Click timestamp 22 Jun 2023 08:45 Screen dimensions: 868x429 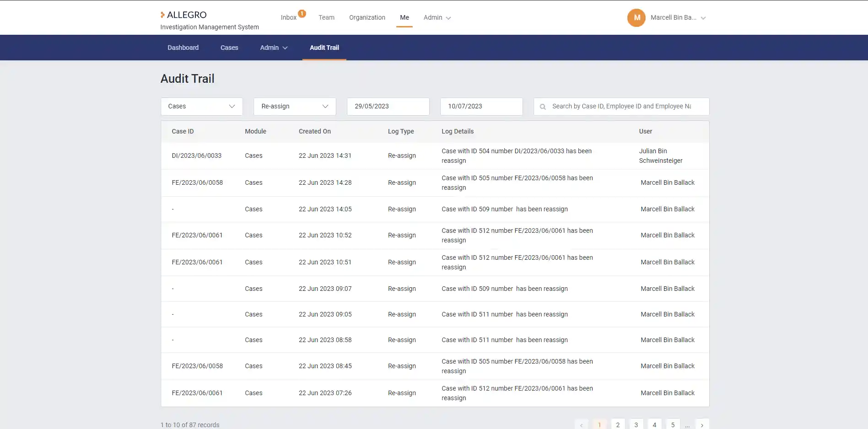pos(325,366)
